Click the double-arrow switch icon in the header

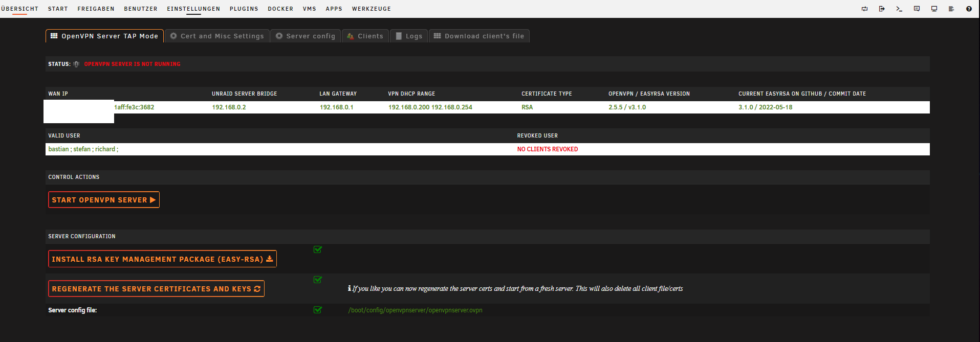point(864,9)
